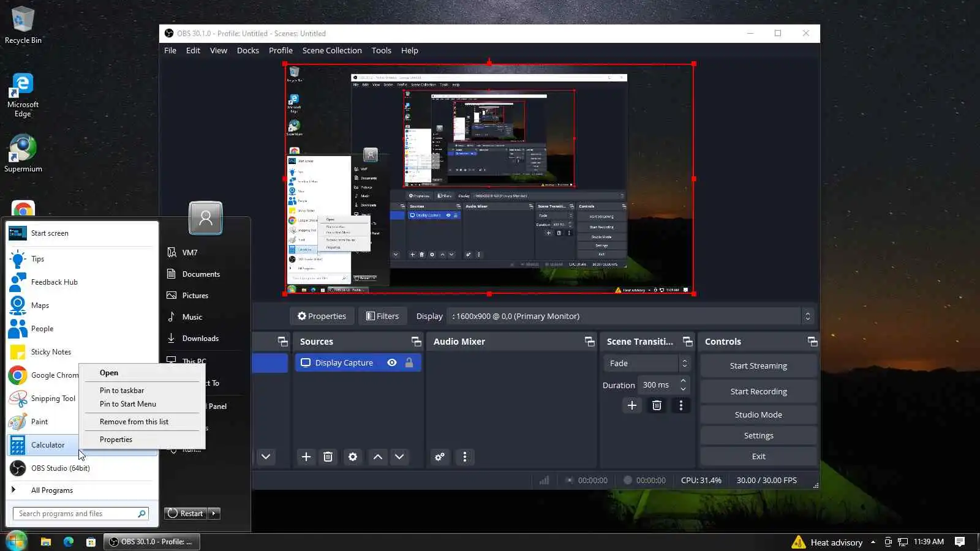Lock the Display Capture source
The image size is (980, 551).
click(409, 363)
